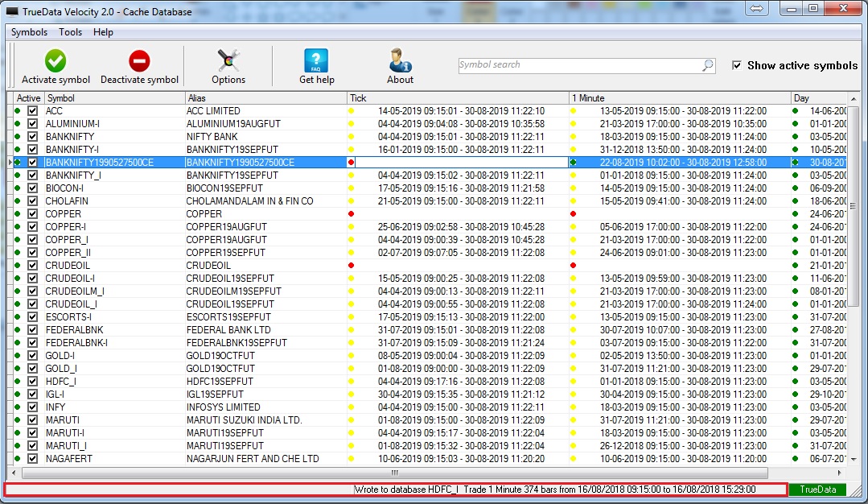Click green 1 Minute dot for BANKNIFTY1990527500CE

pos(573,163)
